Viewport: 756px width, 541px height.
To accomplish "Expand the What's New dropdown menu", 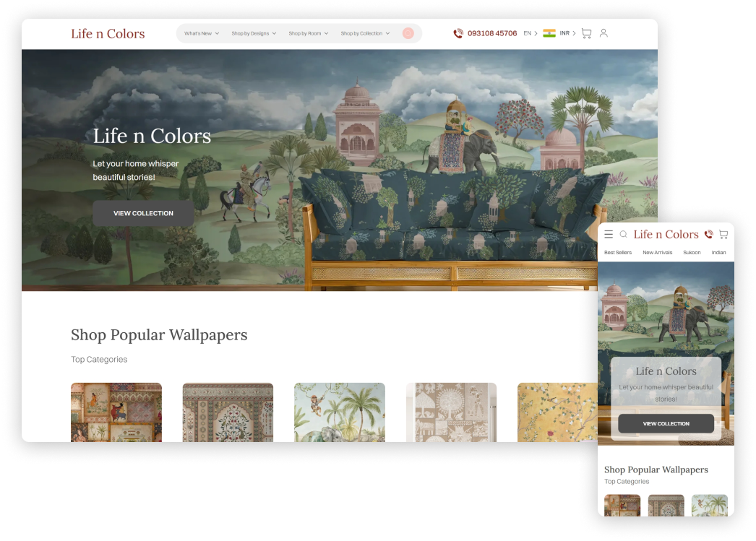I will pos(201,33).
